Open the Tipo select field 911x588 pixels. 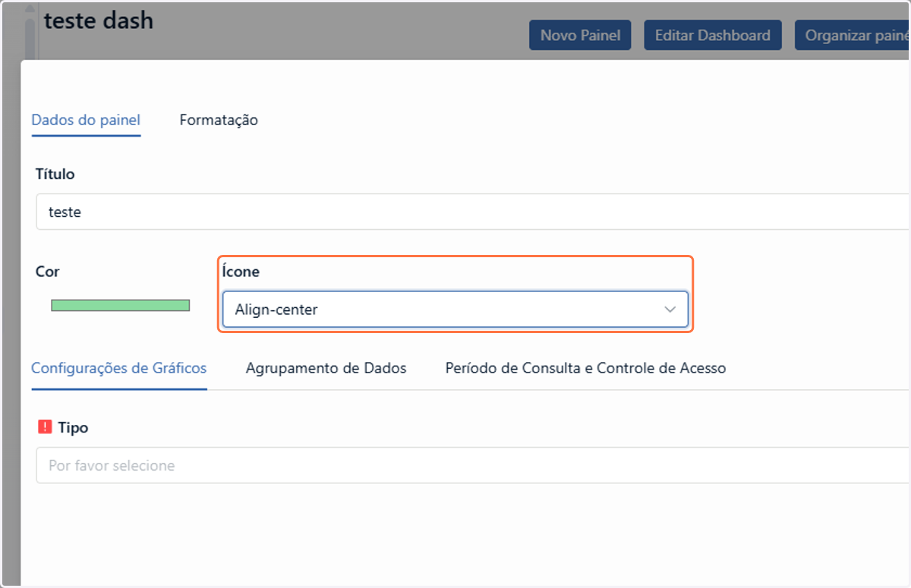(x=472, y=465)
